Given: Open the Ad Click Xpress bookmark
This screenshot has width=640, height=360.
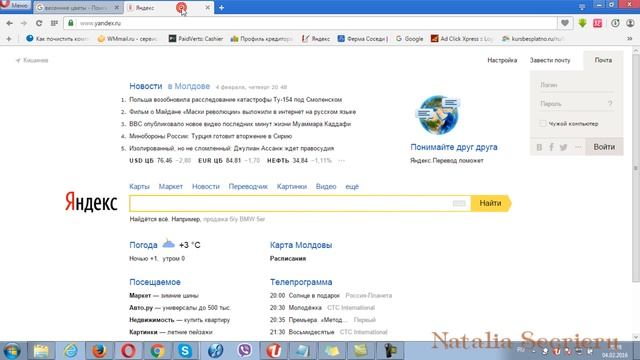Looking at the screenshot, I should point(462,39).
